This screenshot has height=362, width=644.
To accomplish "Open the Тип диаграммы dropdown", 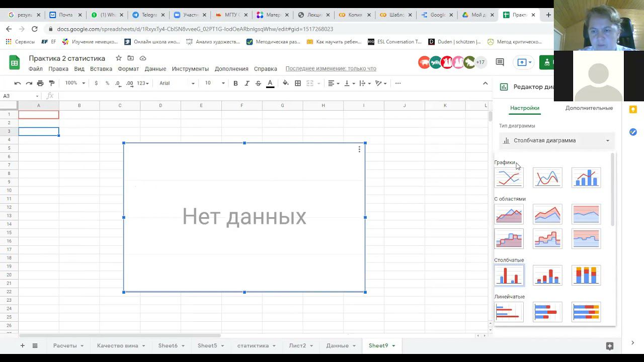I will coord(556,141).
